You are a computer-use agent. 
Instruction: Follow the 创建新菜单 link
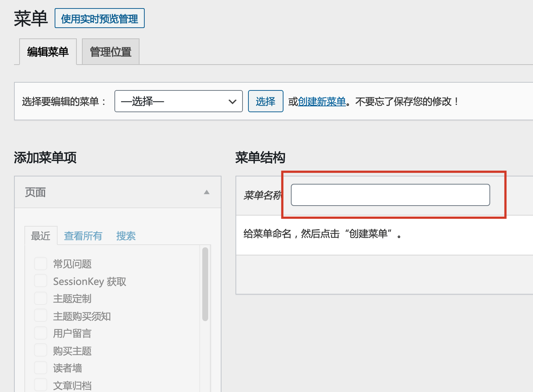tap(321, 102)
